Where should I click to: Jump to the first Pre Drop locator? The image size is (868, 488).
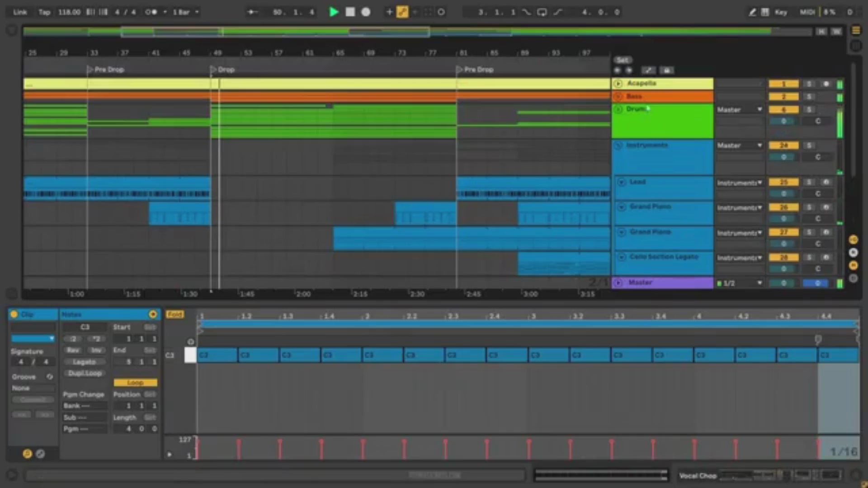click(105, 70)
